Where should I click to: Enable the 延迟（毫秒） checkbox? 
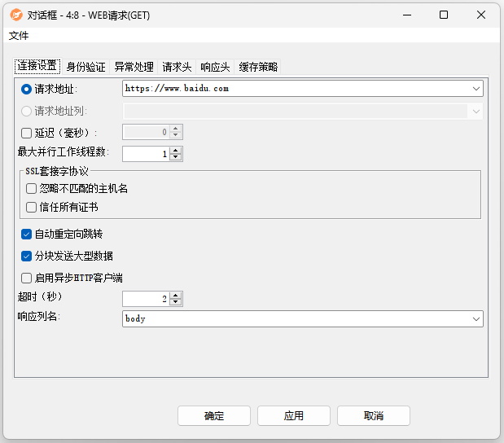[27, 132]
